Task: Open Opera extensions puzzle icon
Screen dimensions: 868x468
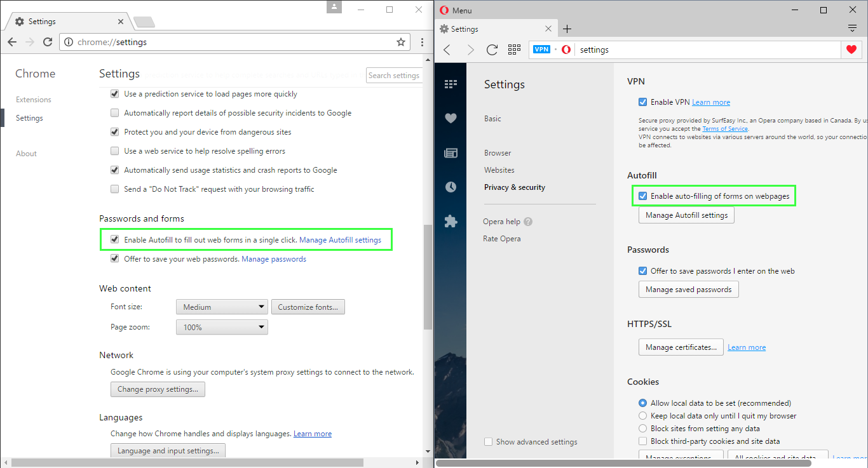Action: click(x=451, y=221)
